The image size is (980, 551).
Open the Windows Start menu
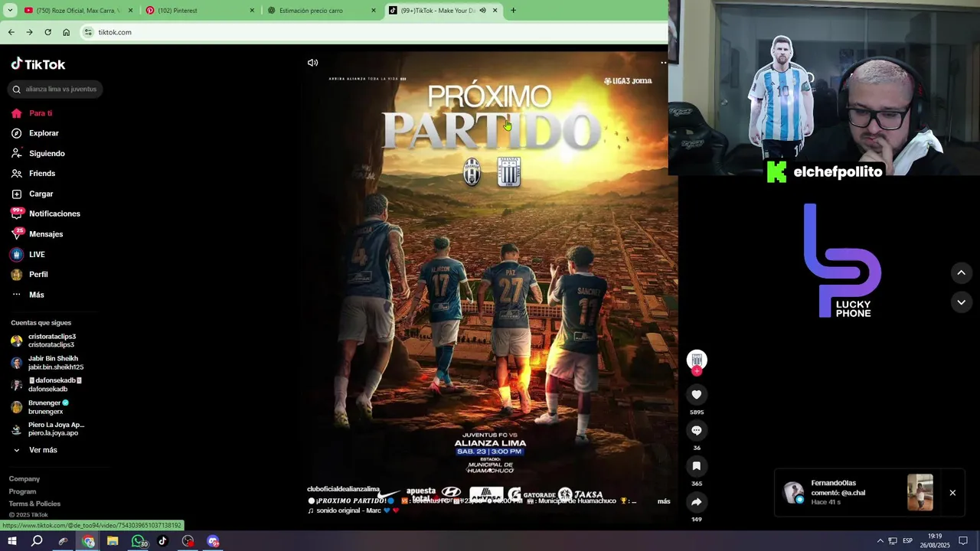point(12,541)
